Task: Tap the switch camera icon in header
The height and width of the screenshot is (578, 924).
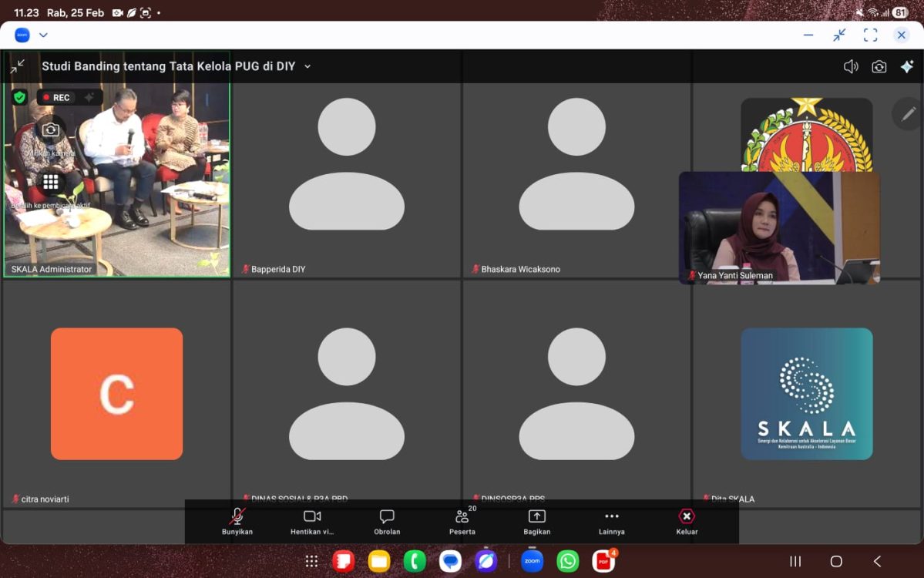Action: 879,66
